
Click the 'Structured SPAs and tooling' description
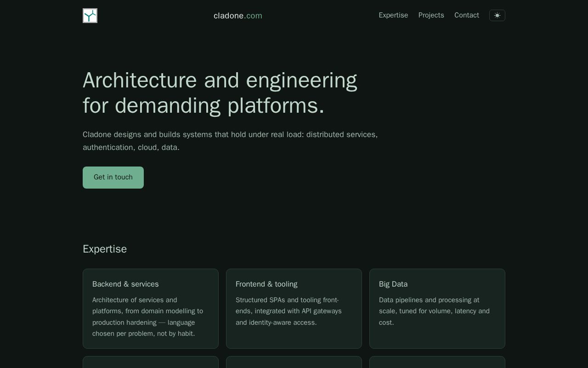(x=288, y=311)
